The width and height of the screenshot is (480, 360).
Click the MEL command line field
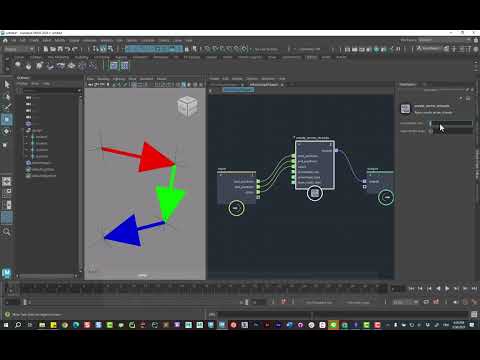click(343, 314)
